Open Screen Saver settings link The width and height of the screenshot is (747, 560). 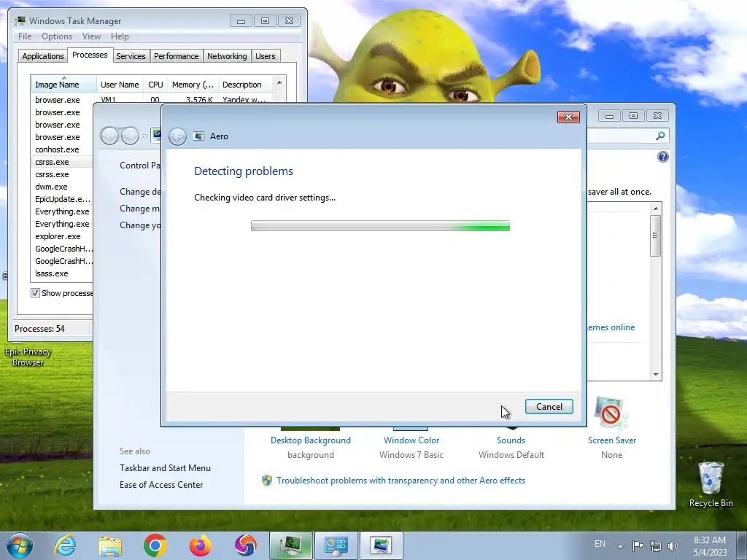tap(612, 440)
